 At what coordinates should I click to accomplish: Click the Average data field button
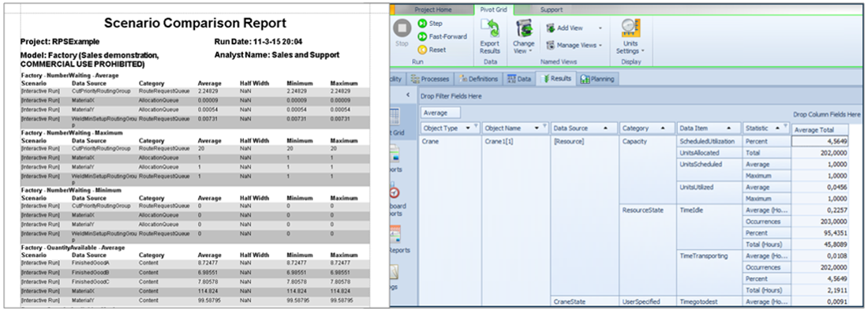tap(440, 113)
